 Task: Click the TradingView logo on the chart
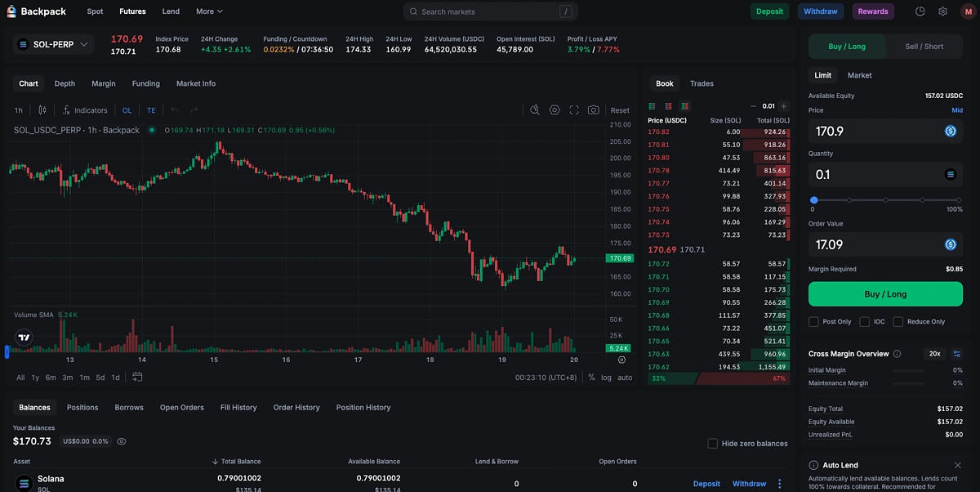[x=24, y=337]
